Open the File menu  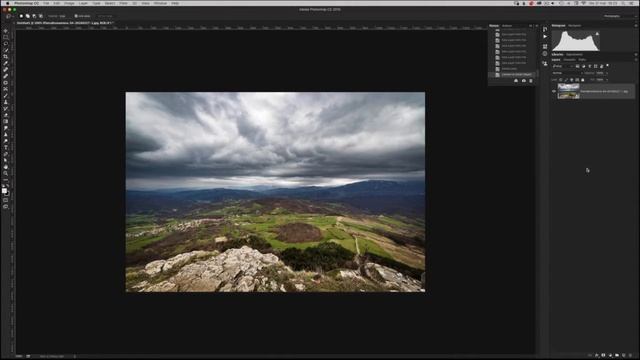coord(46,3)
